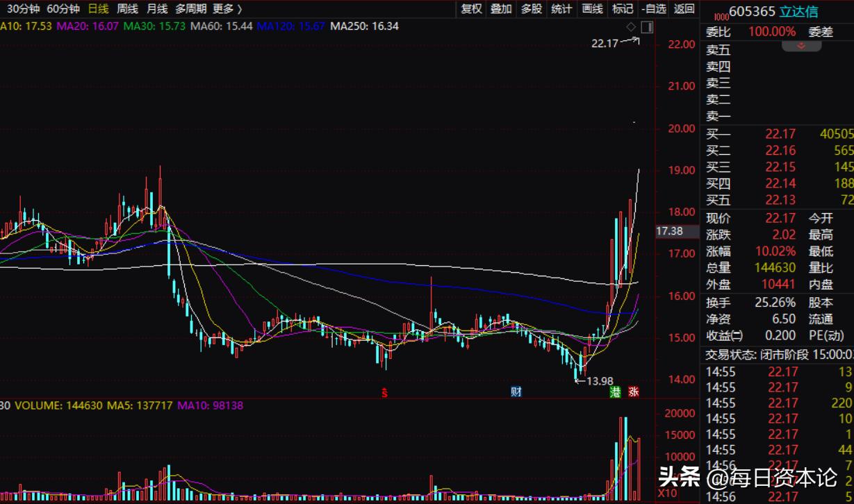Click the X10 volume scale label
Image resolution: width=854 pixels, height=504 pixels.
point(667,493)
